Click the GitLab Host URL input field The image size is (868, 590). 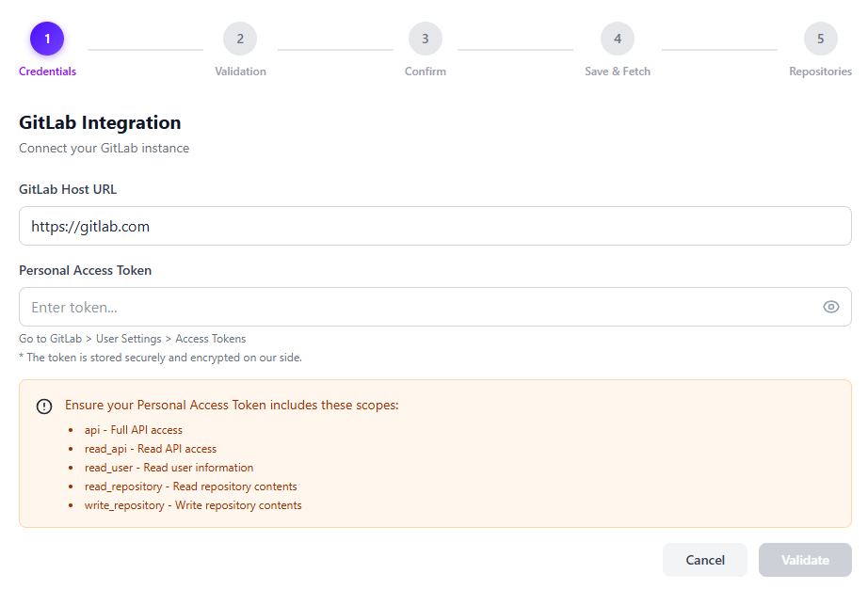[x=434, y=226]
